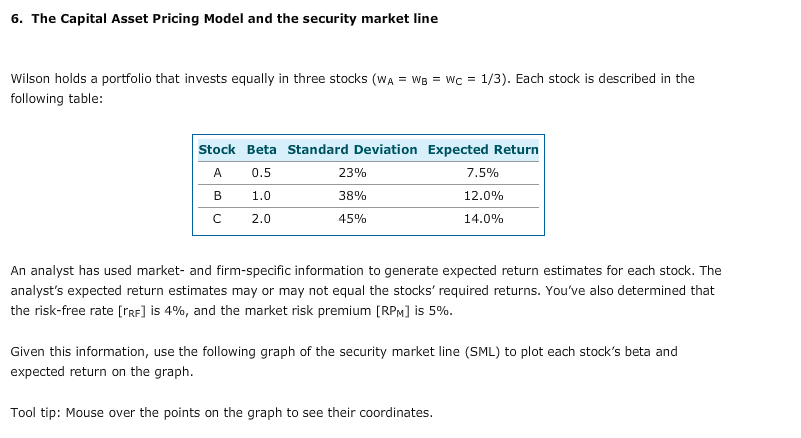Click the 45% standard deviation cell
The height and width of the screenshot is (438, 801).
point(352,219)
